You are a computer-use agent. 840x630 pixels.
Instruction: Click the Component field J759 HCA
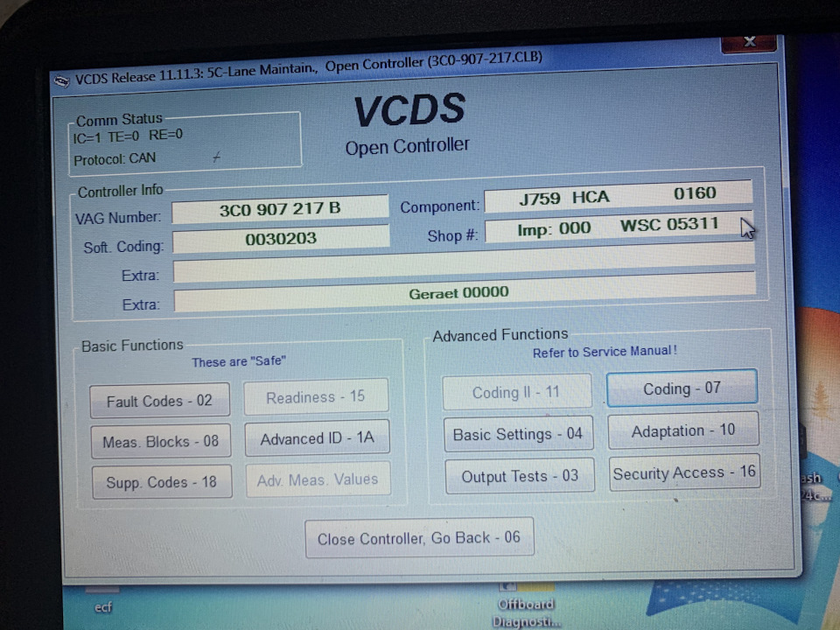(619, 195)
